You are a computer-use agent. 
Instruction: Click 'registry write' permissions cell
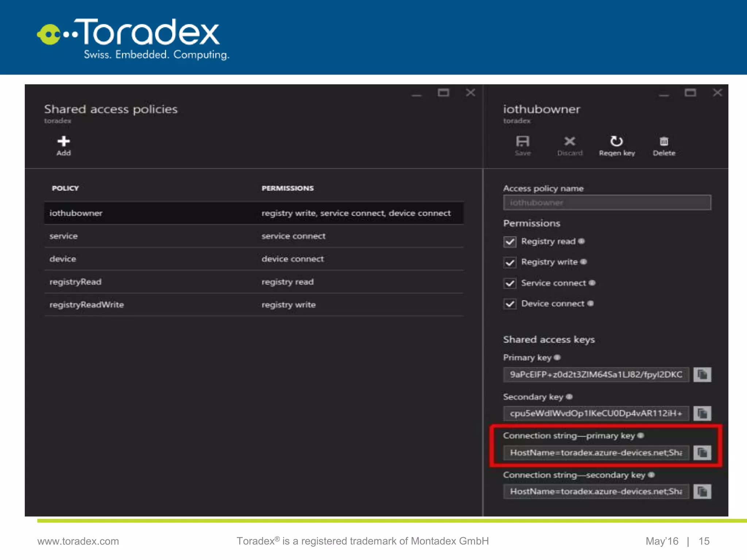[x=289, y=304]
